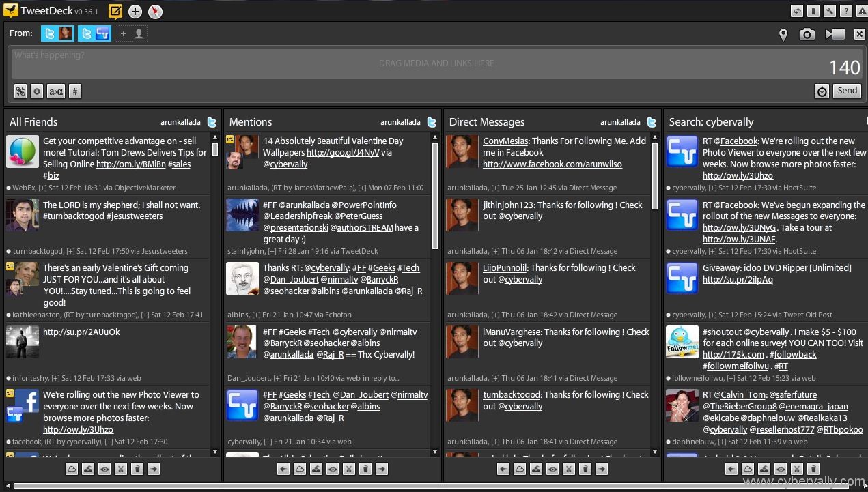Open settings with the wrench icon

click(829, 11)
